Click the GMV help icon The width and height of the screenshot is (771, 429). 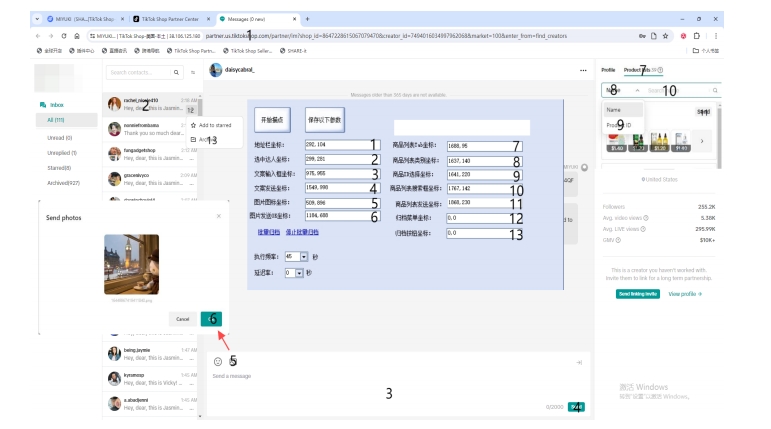point(619,240)
